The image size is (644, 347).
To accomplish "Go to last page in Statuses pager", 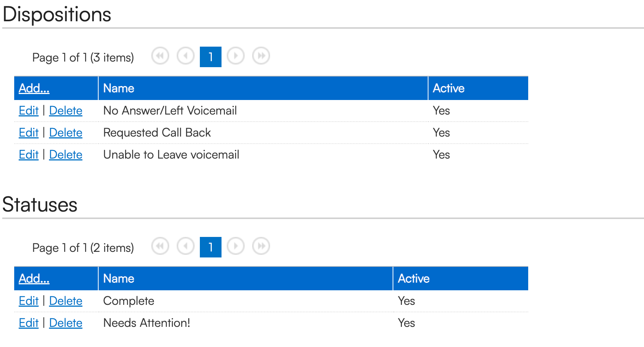I will point(261,247).
